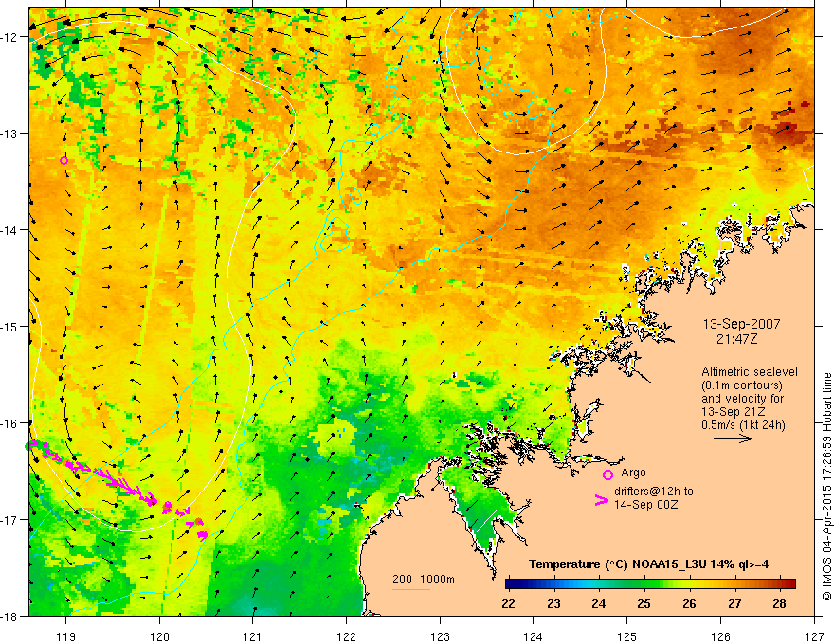Click longitude axis label '119'
The width and height of the screenshot is (834, 644).
click(65, 636)
